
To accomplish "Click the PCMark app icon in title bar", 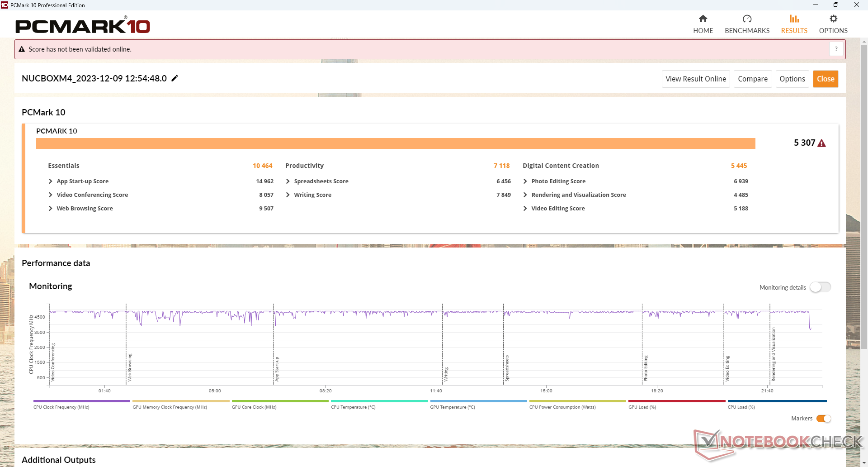I will point(5,5).
